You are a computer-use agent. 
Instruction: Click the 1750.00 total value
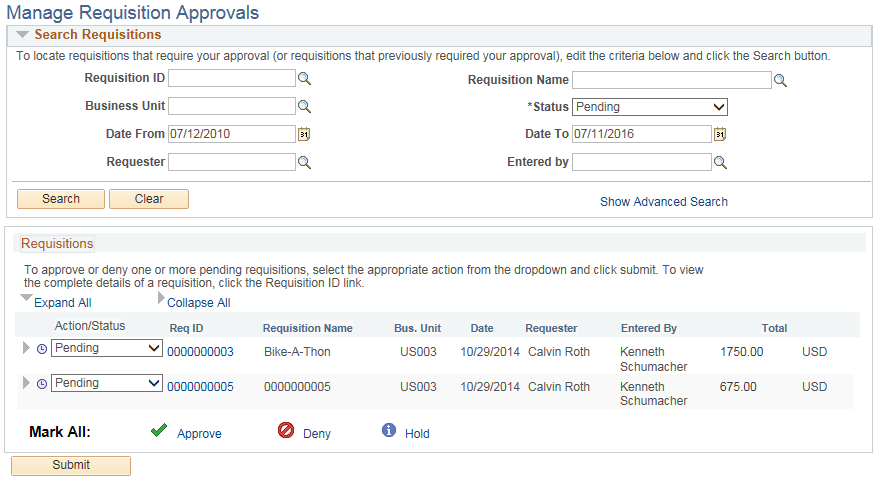tap(742, 352)
